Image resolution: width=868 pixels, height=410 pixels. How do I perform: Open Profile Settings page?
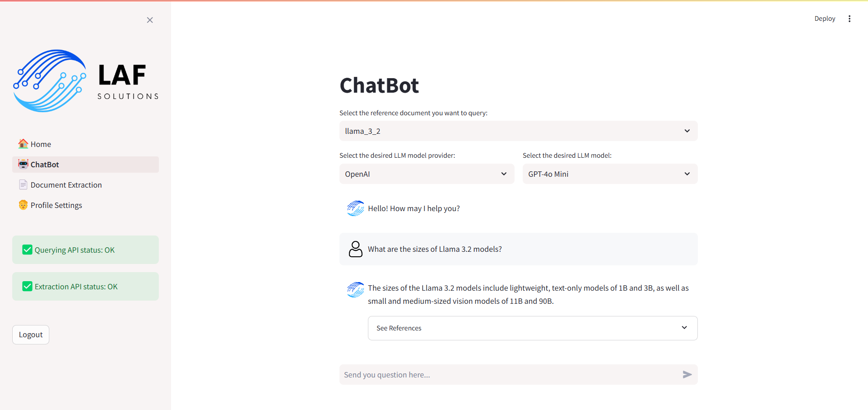tap(86, 205)
